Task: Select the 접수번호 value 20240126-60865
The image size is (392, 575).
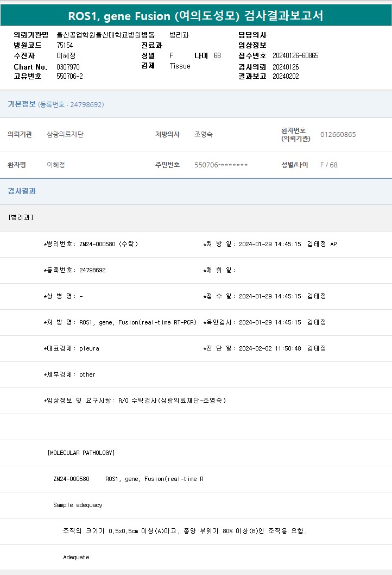Action: [x=295, y=56]
